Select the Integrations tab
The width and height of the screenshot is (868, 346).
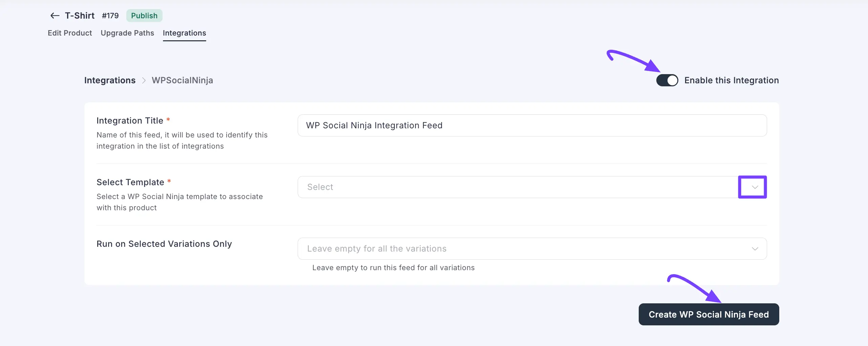tap(184, 33)
